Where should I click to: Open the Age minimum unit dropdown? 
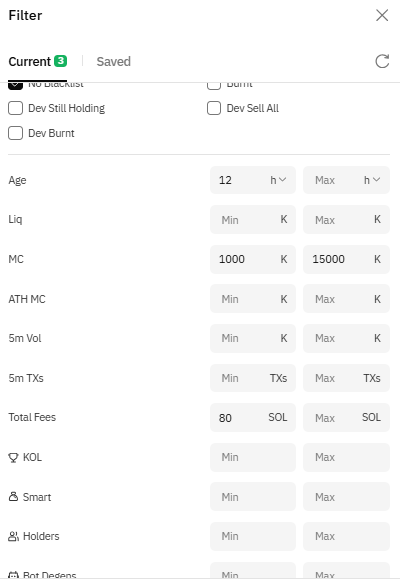point(278,180)
